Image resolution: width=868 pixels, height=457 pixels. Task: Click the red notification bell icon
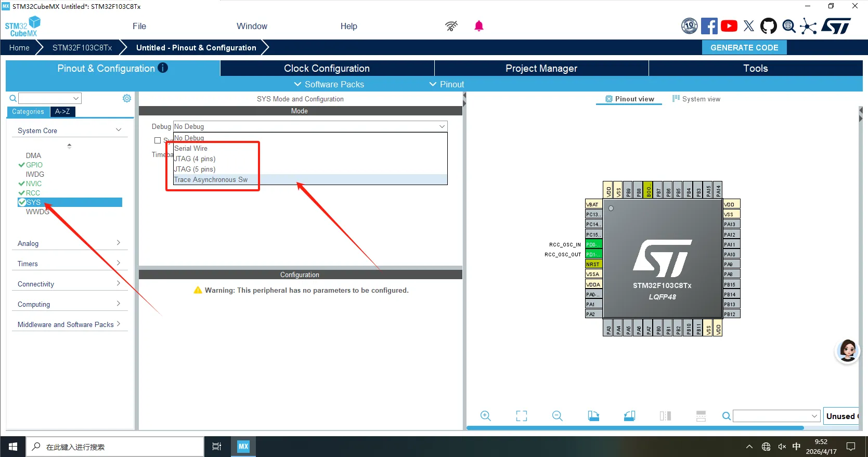[x=478, y=26]
